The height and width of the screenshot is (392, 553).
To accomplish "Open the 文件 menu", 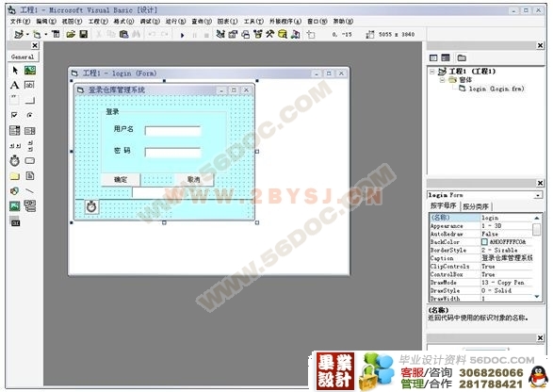I will (20, 22).
